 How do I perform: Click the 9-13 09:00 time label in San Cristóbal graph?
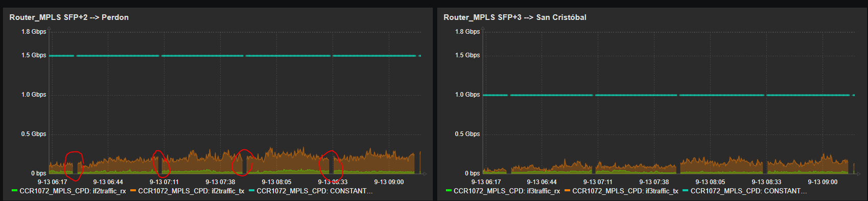[823, 182]
